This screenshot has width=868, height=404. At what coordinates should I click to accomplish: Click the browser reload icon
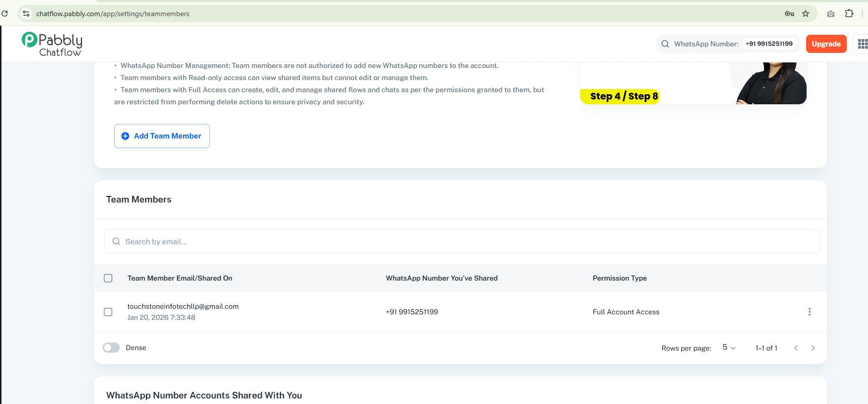[x=5, y=14]
